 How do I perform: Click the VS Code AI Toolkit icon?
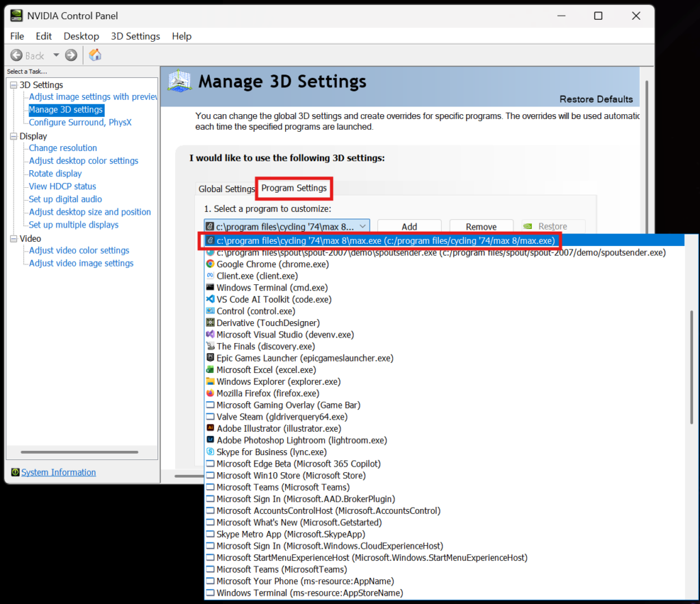click(211, 299)
